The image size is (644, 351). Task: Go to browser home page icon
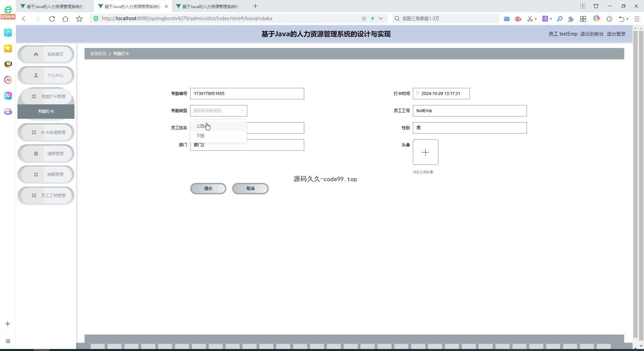point(65,19)
